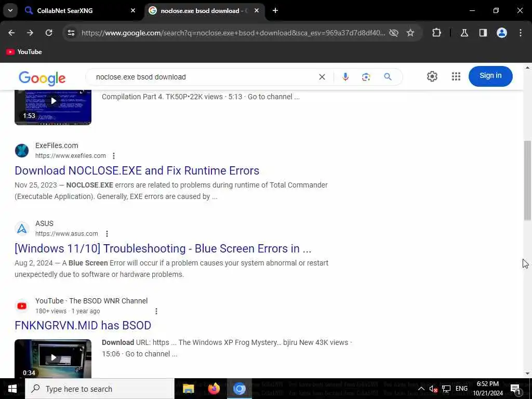Open the muted volume tray icon
Screen dimensions: 532x399
click(x=433, y=389)
